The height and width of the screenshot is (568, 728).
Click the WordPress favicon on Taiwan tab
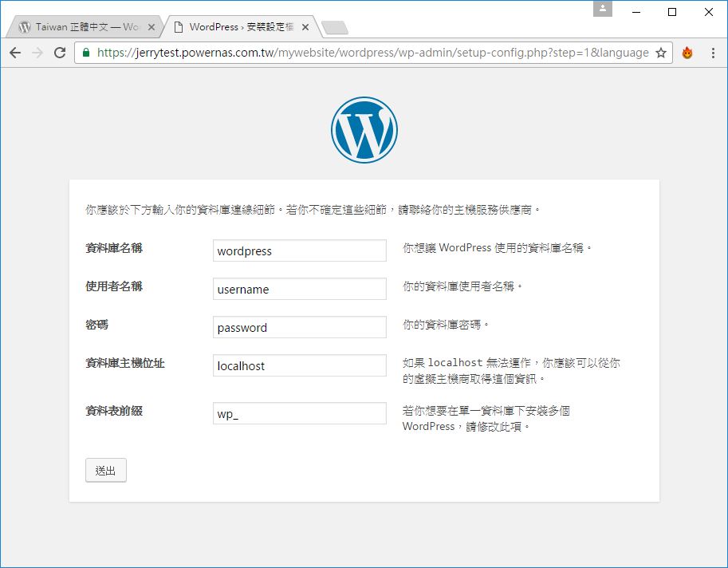tap(25, 27)
